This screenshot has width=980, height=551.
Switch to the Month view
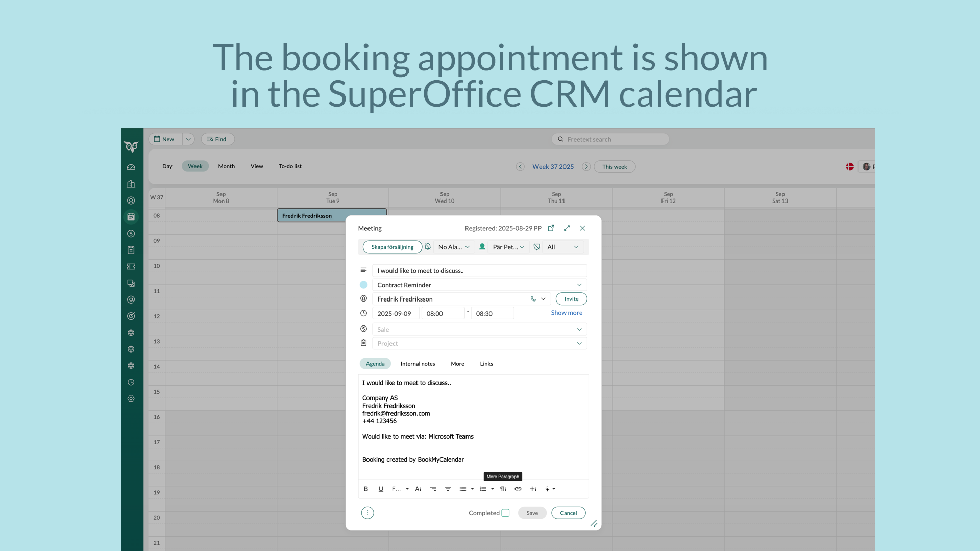coord(227,166)
